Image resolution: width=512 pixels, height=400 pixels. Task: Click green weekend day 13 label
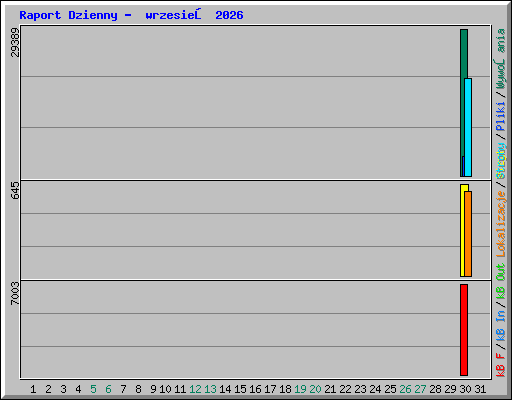click(x=210, y=389)
